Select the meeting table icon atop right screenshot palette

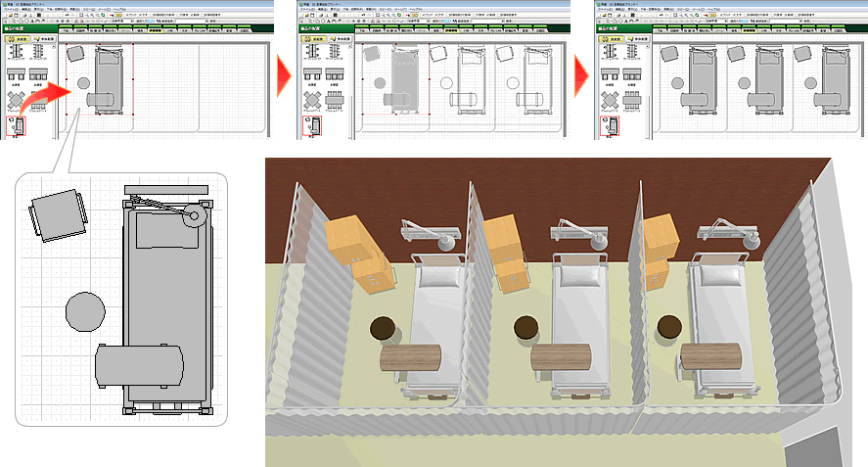[x=610, y=50]
